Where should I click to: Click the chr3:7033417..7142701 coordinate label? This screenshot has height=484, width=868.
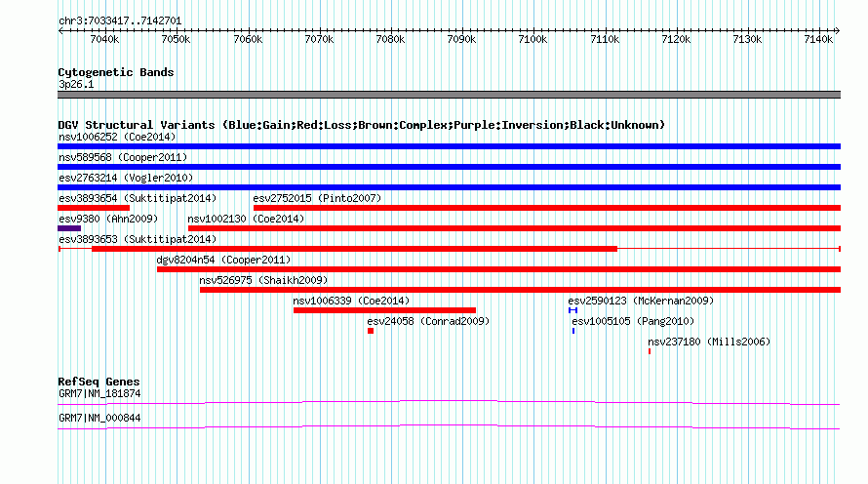pyautogui.click(x=120, y=21)
